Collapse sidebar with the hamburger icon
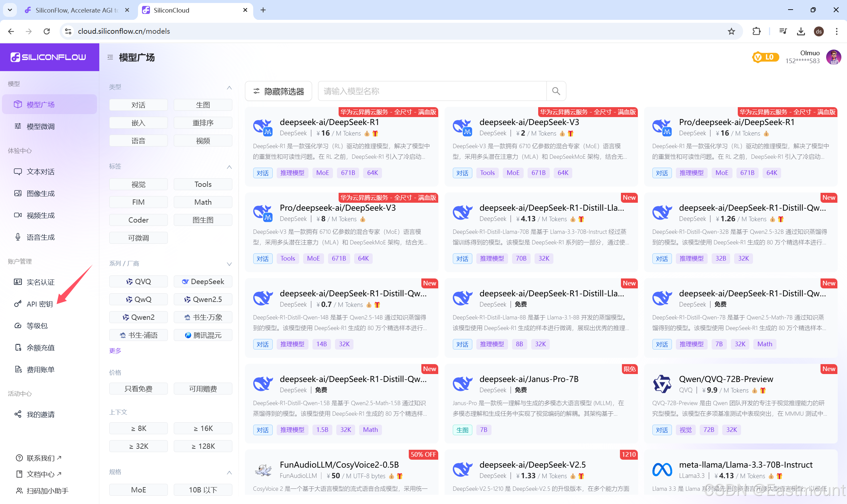Image resolution: width=847 pixels, height=504 pixels. click(110, 58)
